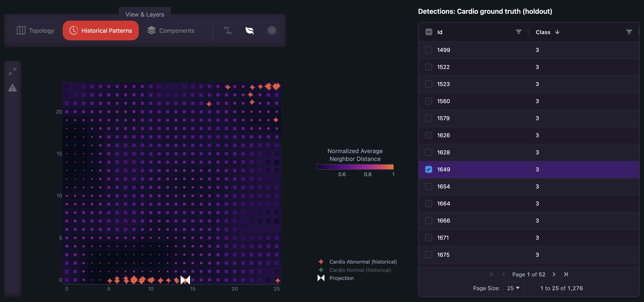Uncheck the selected row 1649

429,169
